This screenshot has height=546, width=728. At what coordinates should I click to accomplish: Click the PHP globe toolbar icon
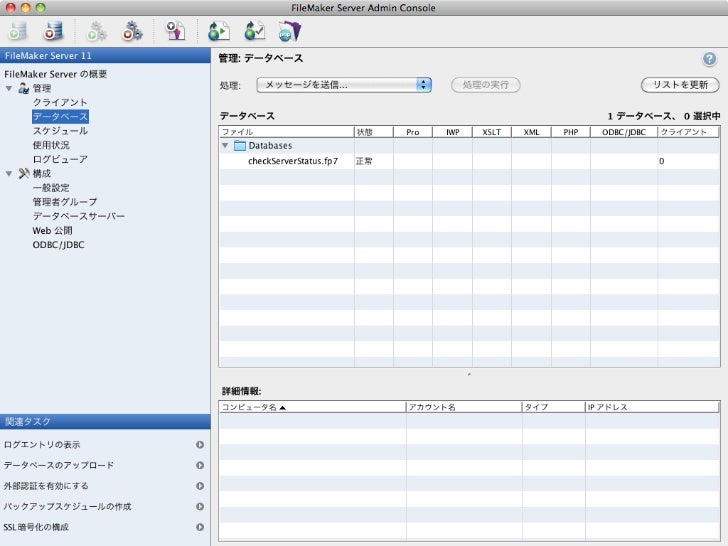pyautogui.click(x=289, y=31)
